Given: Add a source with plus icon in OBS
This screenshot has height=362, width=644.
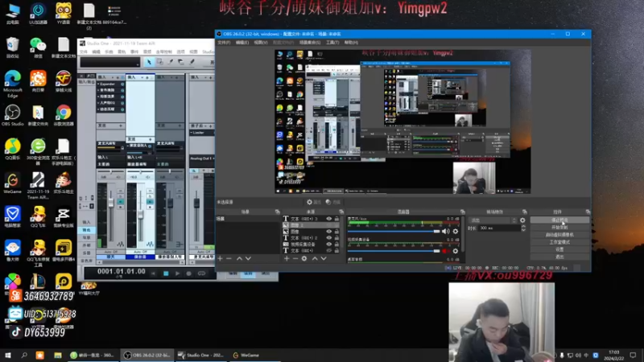Looking at the screenshot, I should 287,258.
